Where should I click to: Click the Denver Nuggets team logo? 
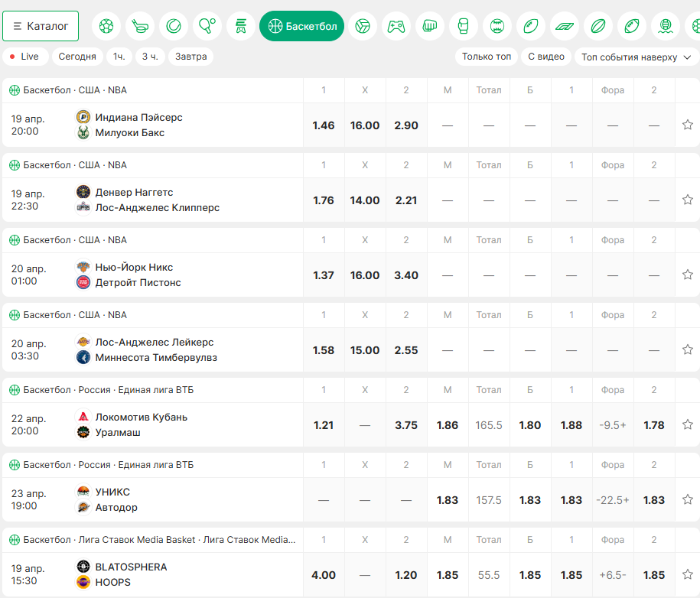point(83,192)
